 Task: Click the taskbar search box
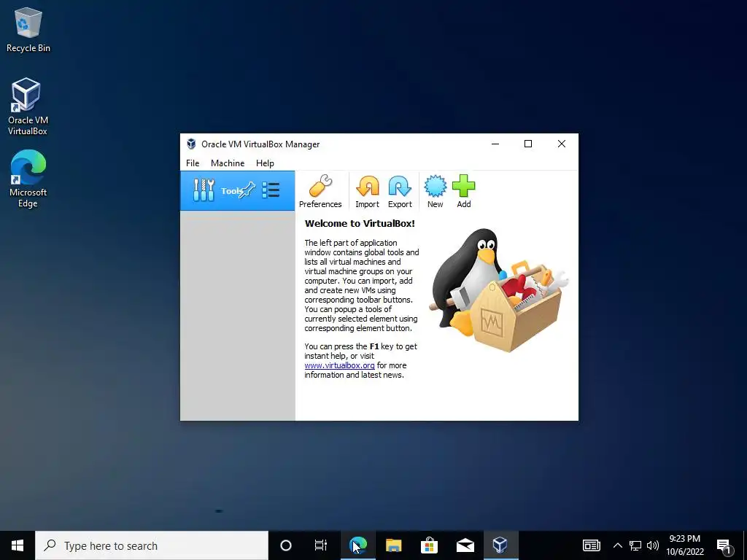pos(152,545)
